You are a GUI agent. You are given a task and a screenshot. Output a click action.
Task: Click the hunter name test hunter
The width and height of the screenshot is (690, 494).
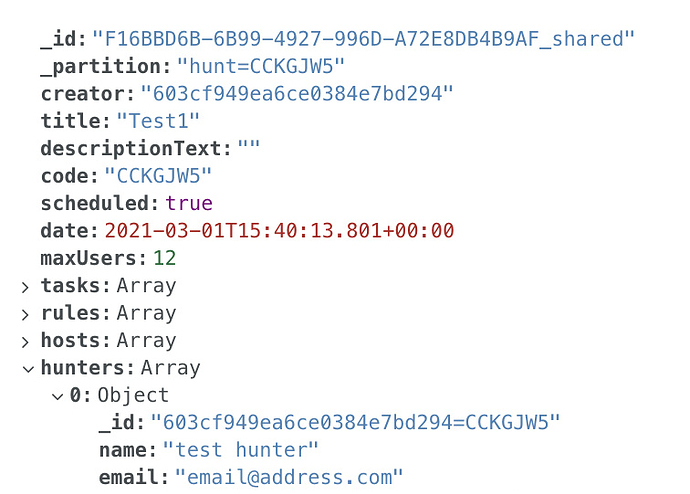coord(240,450)
